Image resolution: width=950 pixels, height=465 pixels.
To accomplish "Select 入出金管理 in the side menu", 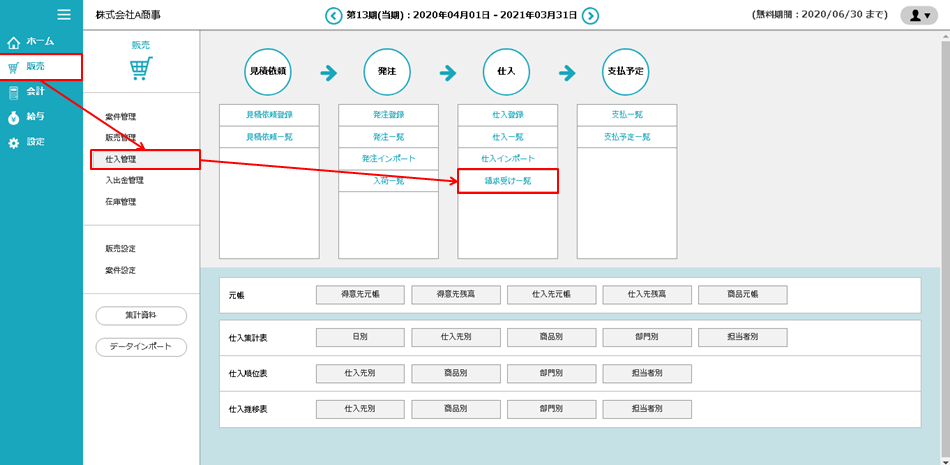I will [125, 181].
